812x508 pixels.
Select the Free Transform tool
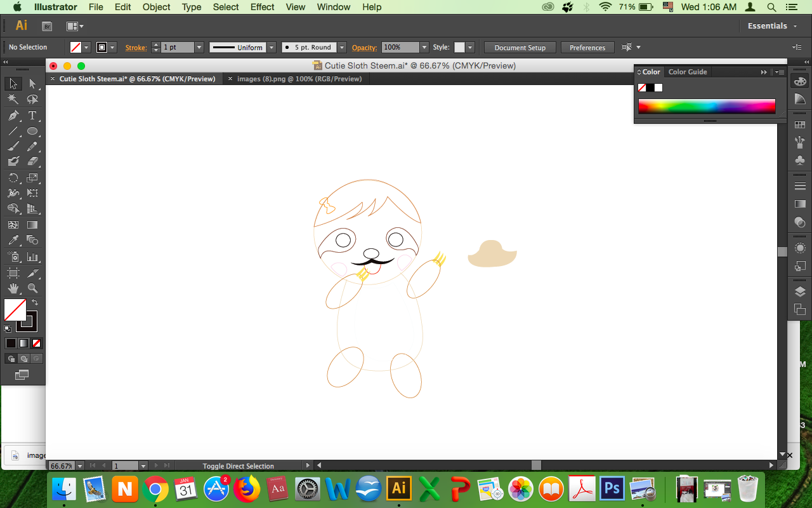(32, 193)
